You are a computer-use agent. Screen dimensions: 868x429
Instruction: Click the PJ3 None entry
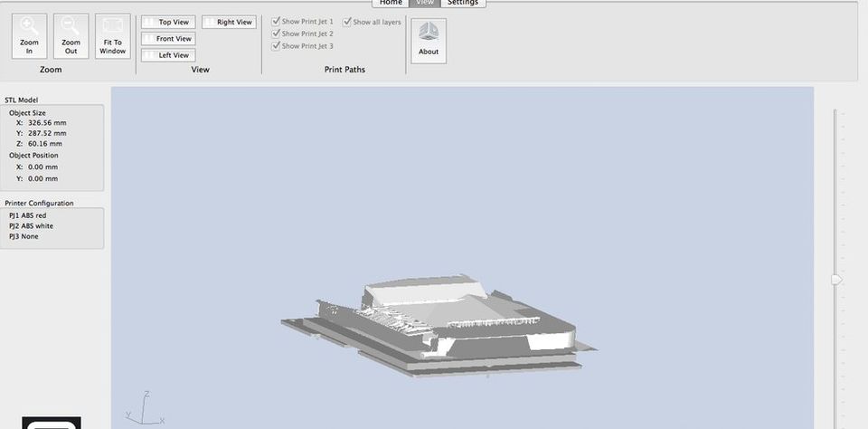(x=24, y=236)
